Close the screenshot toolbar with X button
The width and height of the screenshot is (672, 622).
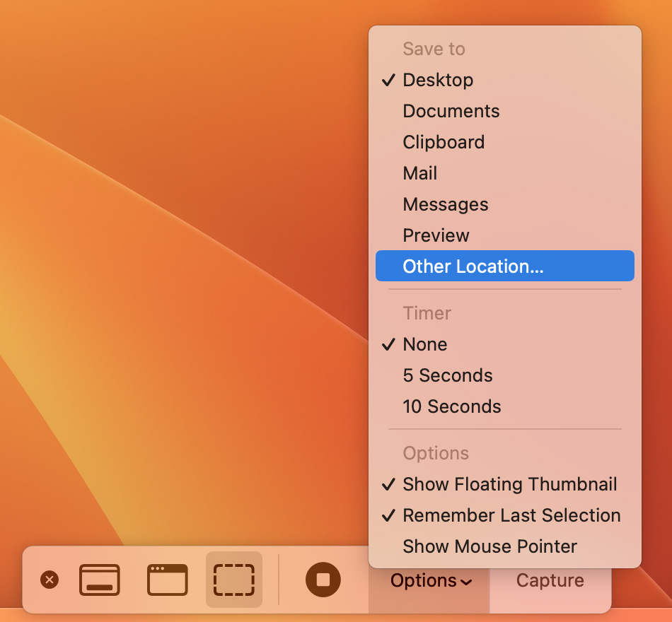(x=50, y=580)
